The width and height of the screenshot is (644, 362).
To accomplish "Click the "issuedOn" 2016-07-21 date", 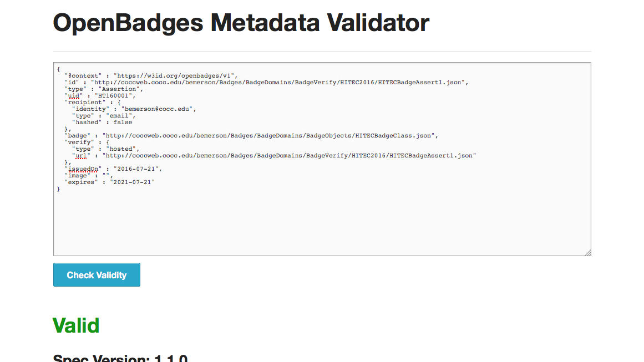I will point(138,169).
